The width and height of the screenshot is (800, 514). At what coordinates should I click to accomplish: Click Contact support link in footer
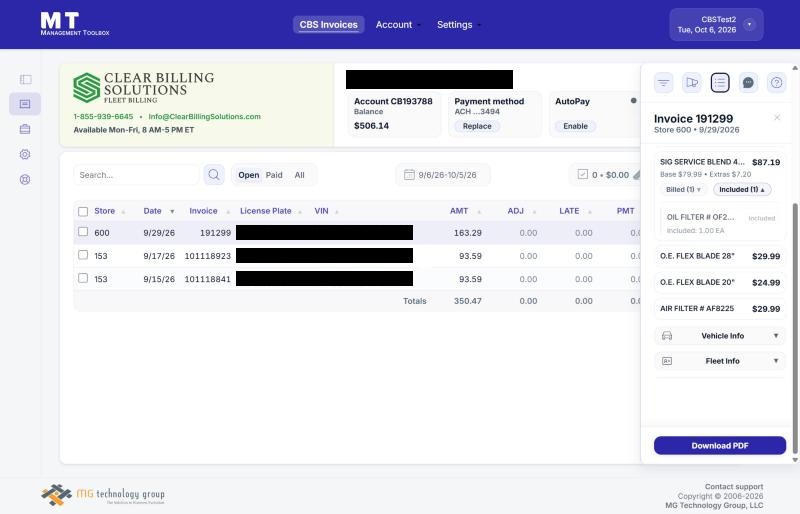pos(734,486)
